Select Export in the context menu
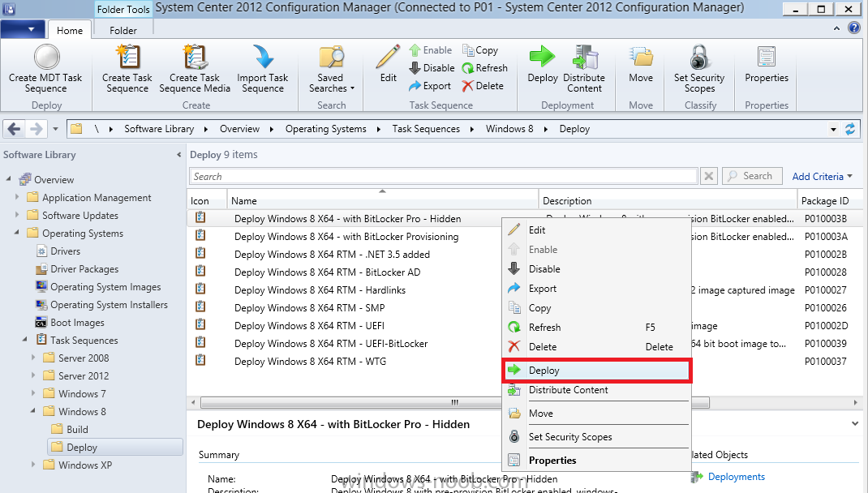 (597, 289)
